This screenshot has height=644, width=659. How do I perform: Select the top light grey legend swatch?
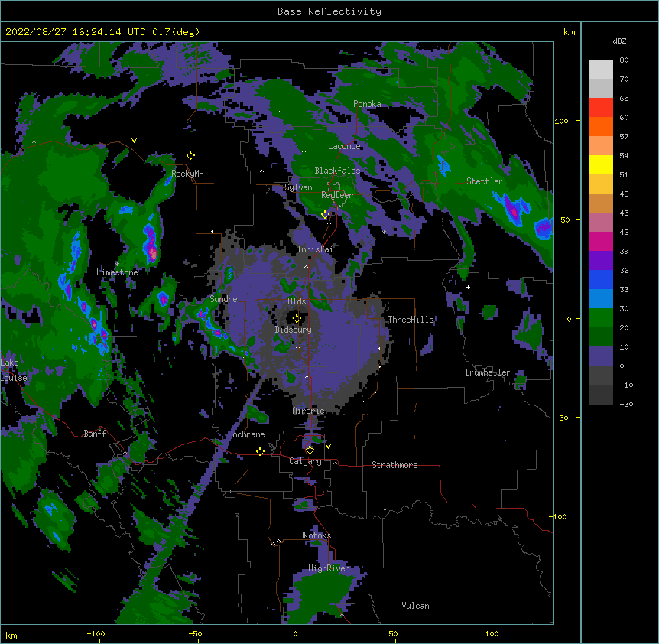[601, 70]
